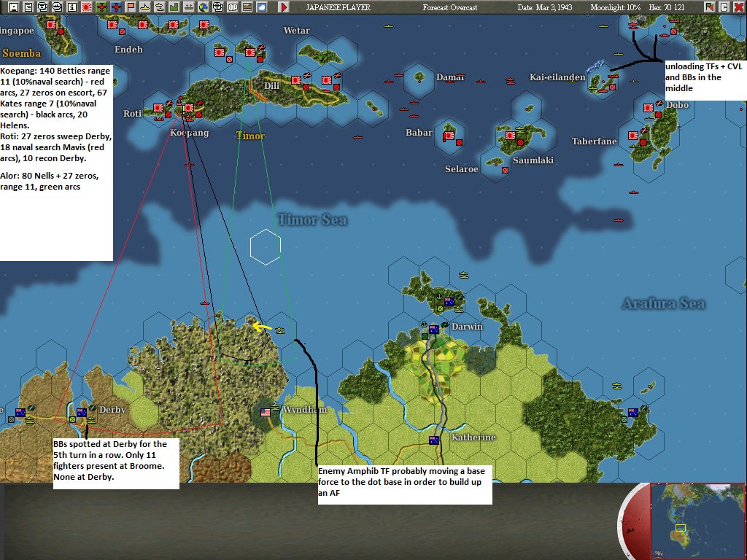The height and width of the screenshot is (560, 747).
Task: Click the 'JAPANESE PLAYER' header text
Action: (338, 7)
